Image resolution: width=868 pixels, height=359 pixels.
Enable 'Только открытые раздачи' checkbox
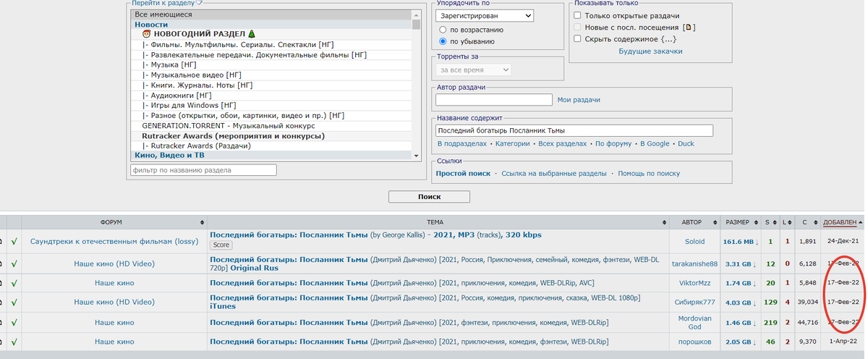coord(577,15)
